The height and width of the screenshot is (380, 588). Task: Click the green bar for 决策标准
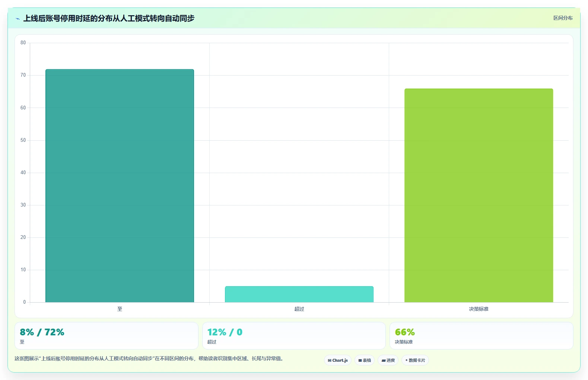(479, 195)
